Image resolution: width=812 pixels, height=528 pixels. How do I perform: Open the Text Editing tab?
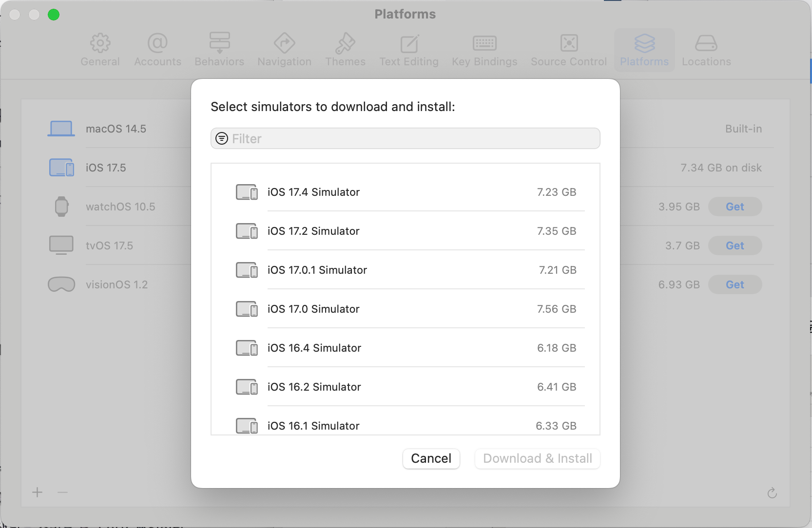click(x=409, y=50)
